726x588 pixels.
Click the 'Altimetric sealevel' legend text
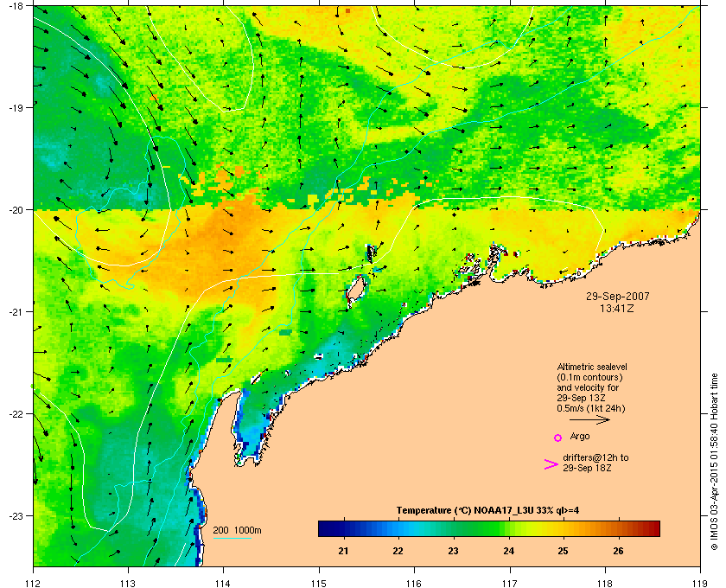(592, 366)
